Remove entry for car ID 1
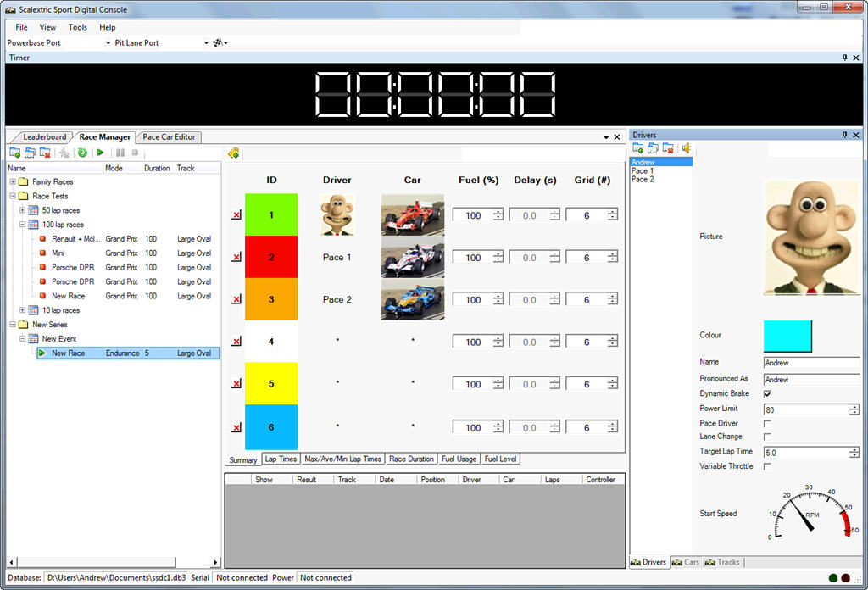Image resolution: width=868 pixels, height=590 pixels. pyautogui.click(x=236, y=214)
